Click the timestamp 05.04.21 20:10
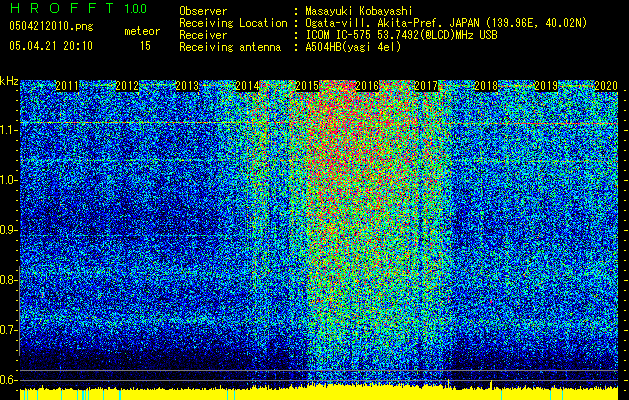629x400 pixels. pos(51,46)
